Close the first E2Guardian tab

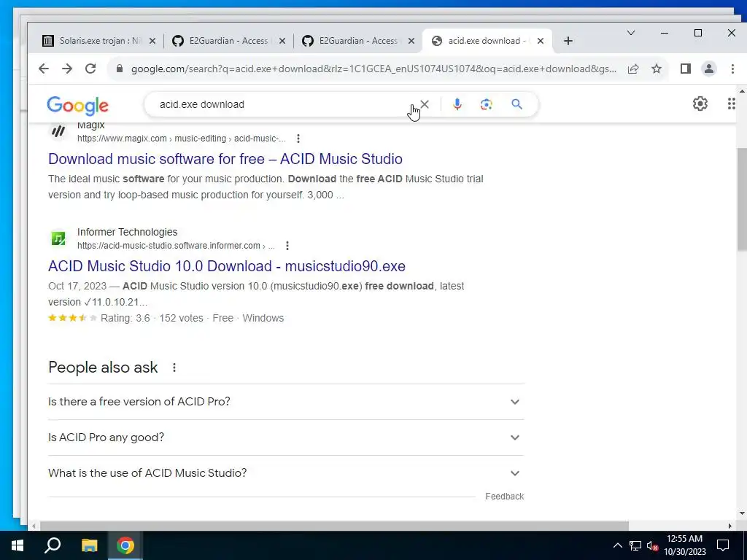coord(282,41)
